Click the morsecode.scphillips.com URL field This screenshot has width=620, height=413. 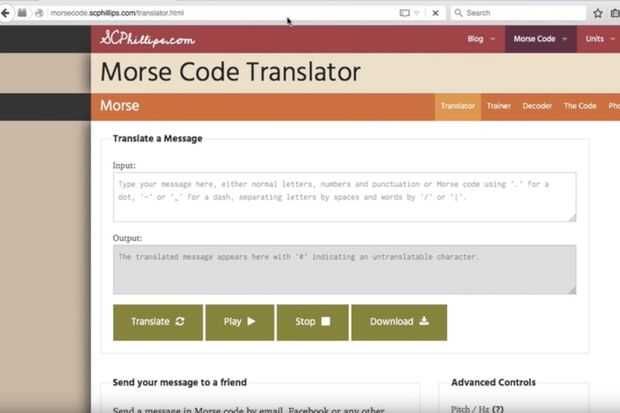click(x=221, y=13)
